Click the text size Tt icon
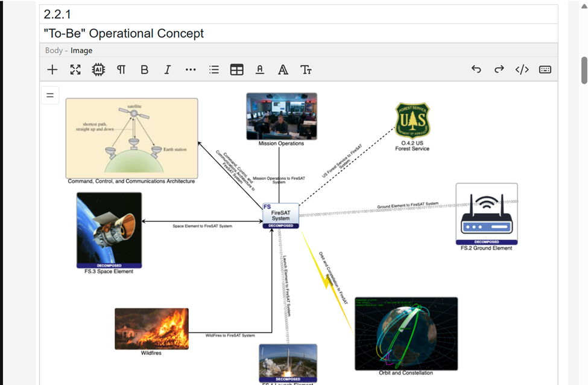 [306, 69]
